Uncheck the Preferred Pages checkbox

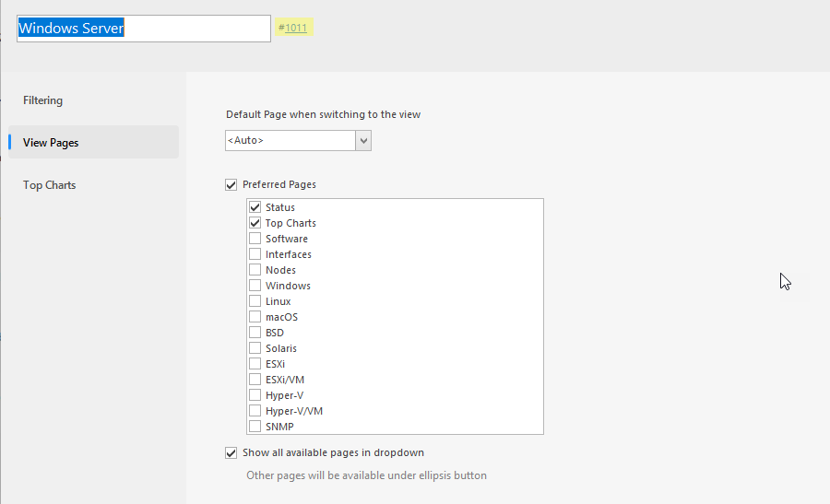(231, 184)
